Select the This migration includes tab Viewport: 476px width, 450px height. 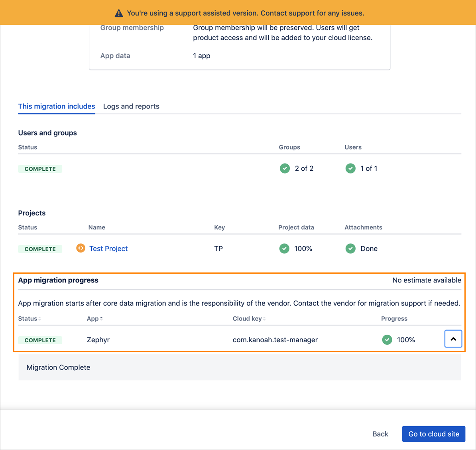pyautogui.click(x=56, y=106)
